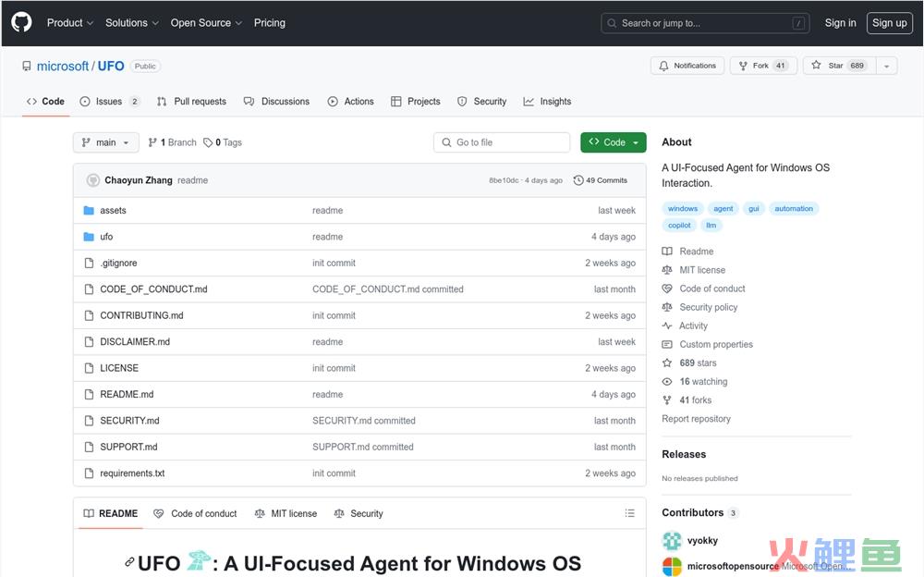This screenshot has height=577, width=924.
Task: Click the clock icon beside 49 Commits
Action: pos(578,180)
